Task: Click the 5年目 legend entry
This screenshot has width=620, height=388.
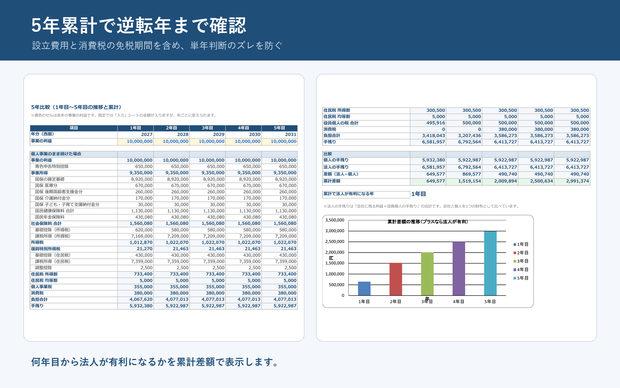Action: point(521,278)
